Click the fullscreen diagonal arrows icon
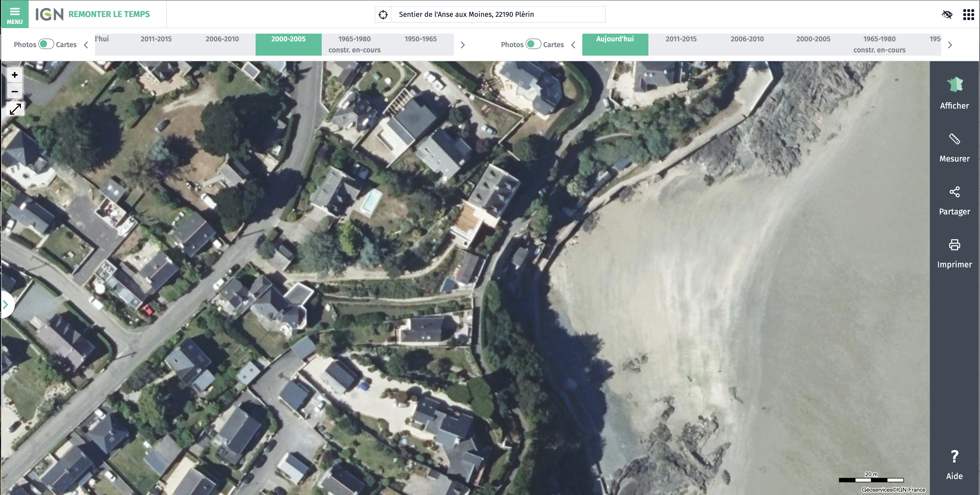The image size is (980, 495). tap(15, 109)
